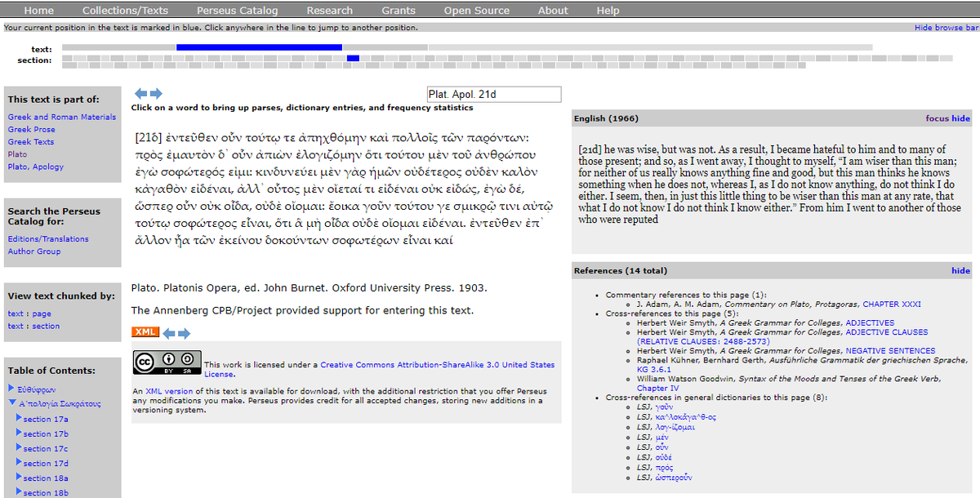
Task: Click the blue highlighted segment in text bar
Action: tap(259, 47)
